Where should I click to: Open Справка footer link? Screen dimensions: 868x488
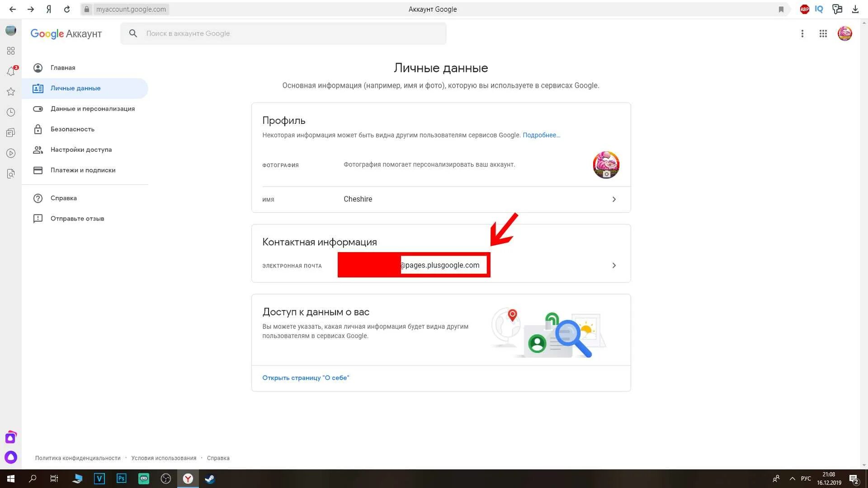point(218,458)
